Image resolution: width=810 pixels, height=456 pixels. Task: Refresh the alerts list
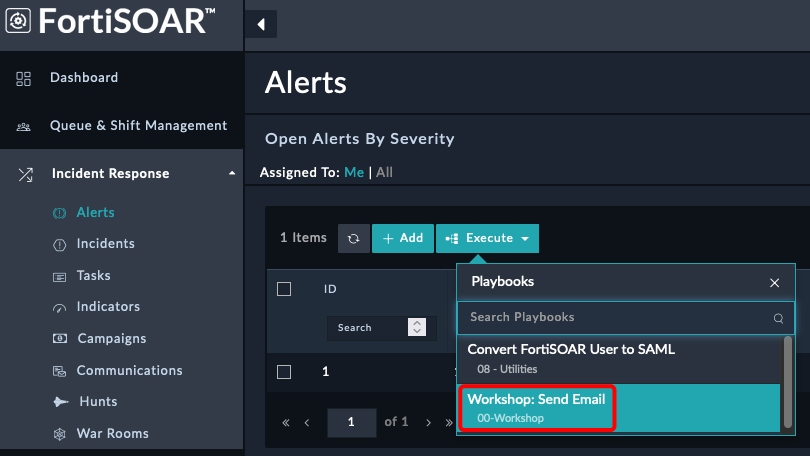(x=354, y=239)
